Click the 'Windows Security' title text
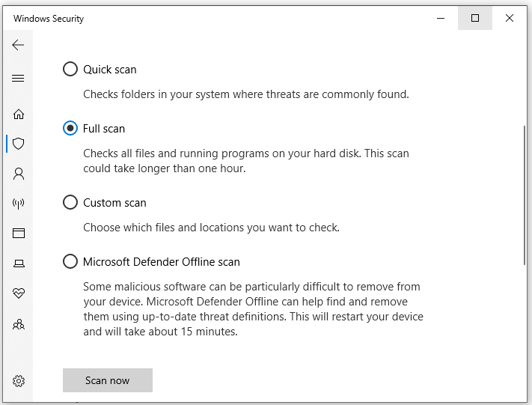Viewport: 532px width, 405px height. (x=49, y=19)
